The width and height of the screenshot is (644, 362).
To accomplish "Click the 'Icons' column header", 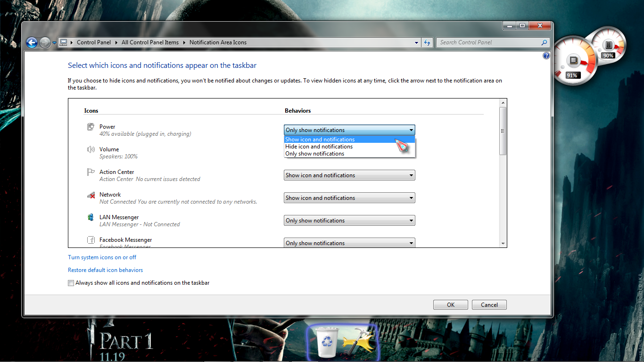I will [91, 111].
